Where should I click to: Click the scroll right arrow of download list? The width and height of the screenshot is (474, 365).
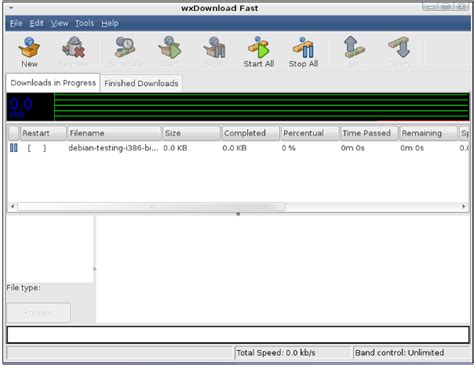(x=464, y=206)
